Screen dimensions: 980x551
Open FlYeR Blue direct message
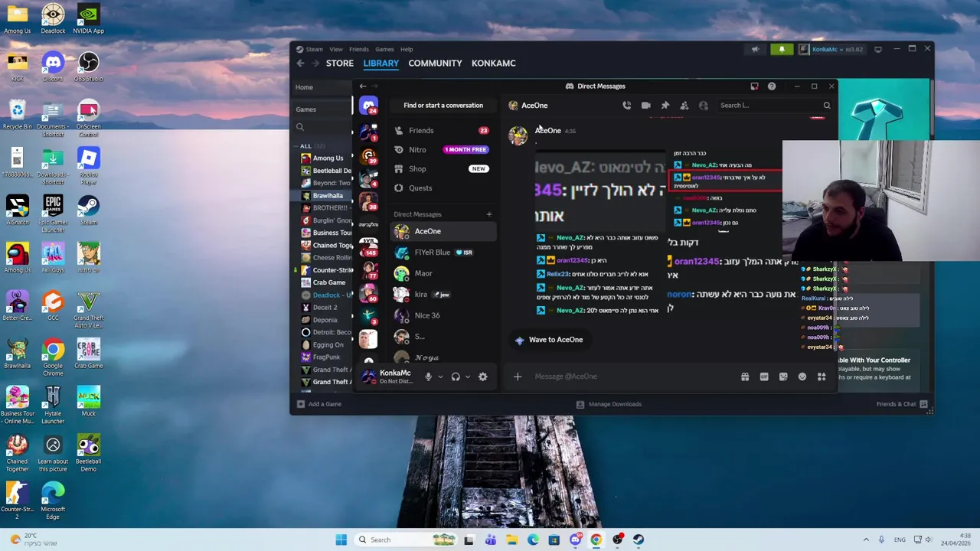click(443, 253)
